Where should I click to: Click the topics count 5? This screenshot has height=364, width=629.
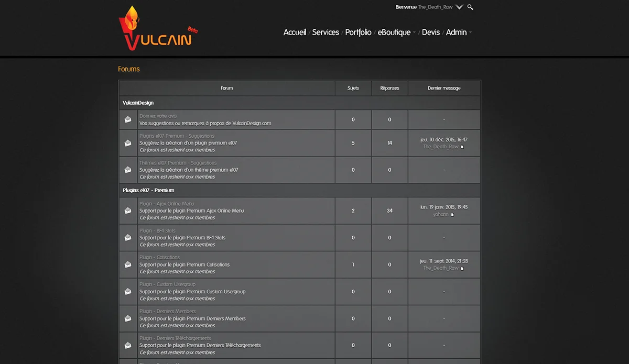click(x=353, y=143)
